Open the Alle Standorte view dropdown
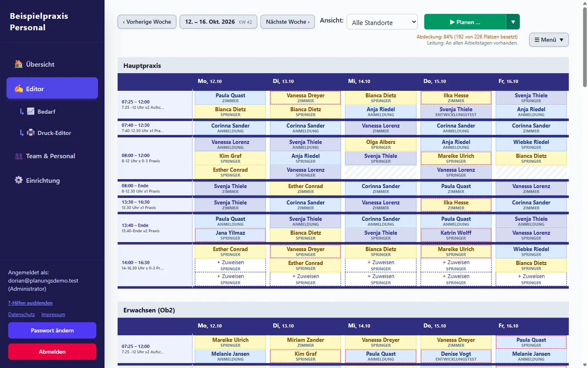588x368 pixels. [382, 22]
